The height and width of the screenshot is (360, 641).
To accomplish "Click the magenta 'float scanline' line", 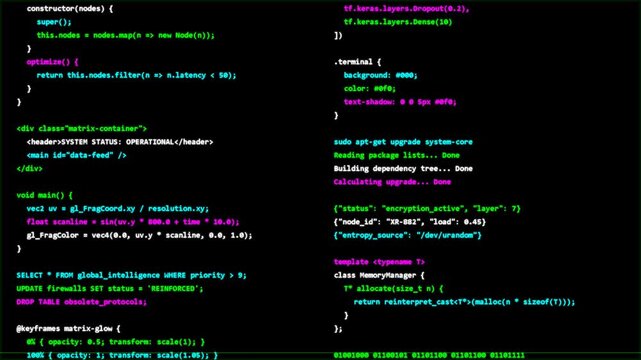I will (x=133, y=222).
